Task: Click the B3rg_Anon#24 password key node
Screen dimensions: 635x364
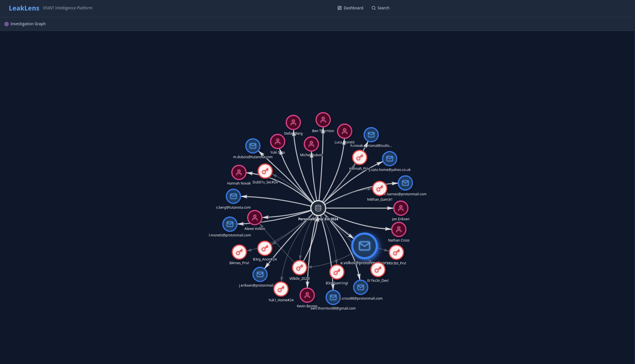Action: pyautogui.click(x=265, y=248)
